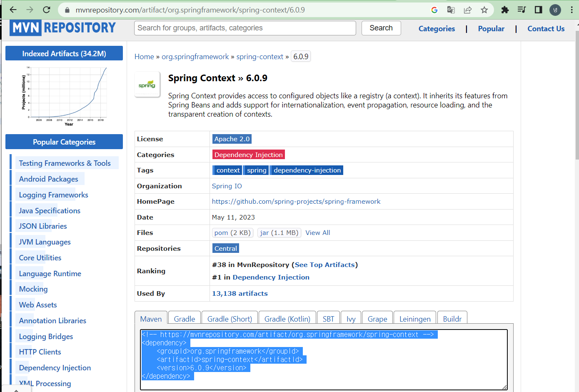The image size is (579, 392).
Task: Download the pom (2 KB) file
Action: (x=232, y=233)
